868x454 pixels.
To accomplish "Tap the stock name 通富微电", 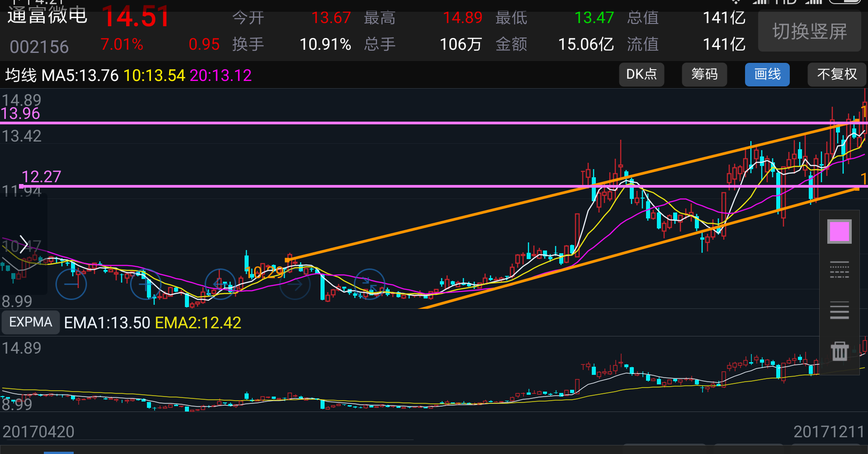I will (47, 16).
